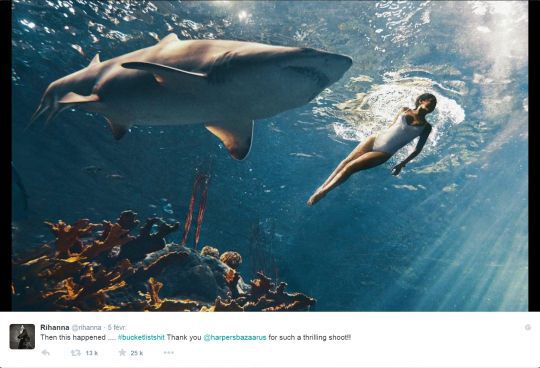The width and height of the screenshot is (540, 368).
Task: Click the Rihanna display name
Action: point(55,327)
